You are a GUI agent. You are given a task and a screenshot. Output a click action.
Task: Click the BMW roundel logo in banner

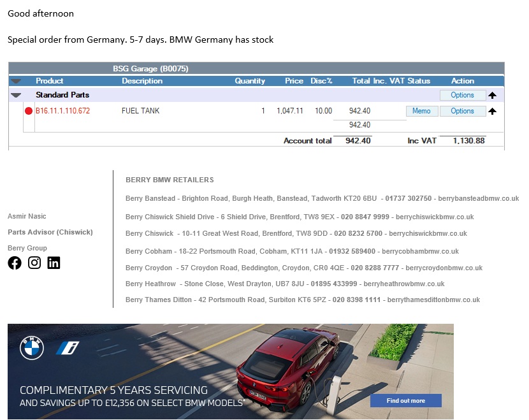coord(32,348)
